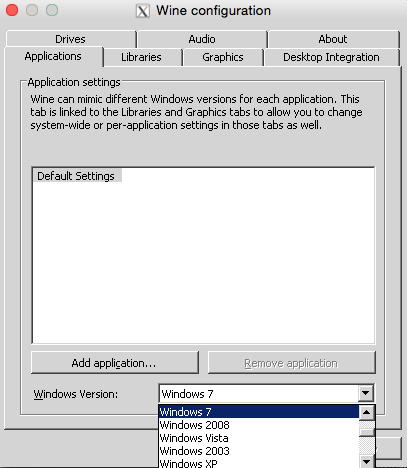The width and height of the screenshot is (407, 468).
Task: Go to the About tab
Action: (333, 39)
